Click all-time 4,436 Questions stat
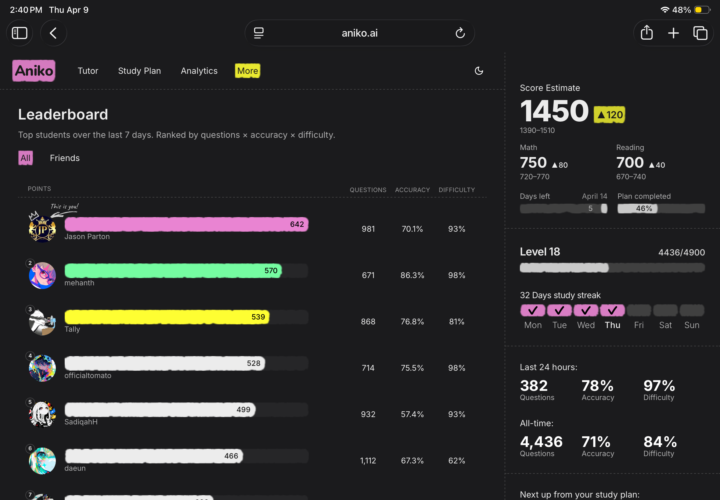The height and width of the screenshot is (500, 720). coord(541,445)
